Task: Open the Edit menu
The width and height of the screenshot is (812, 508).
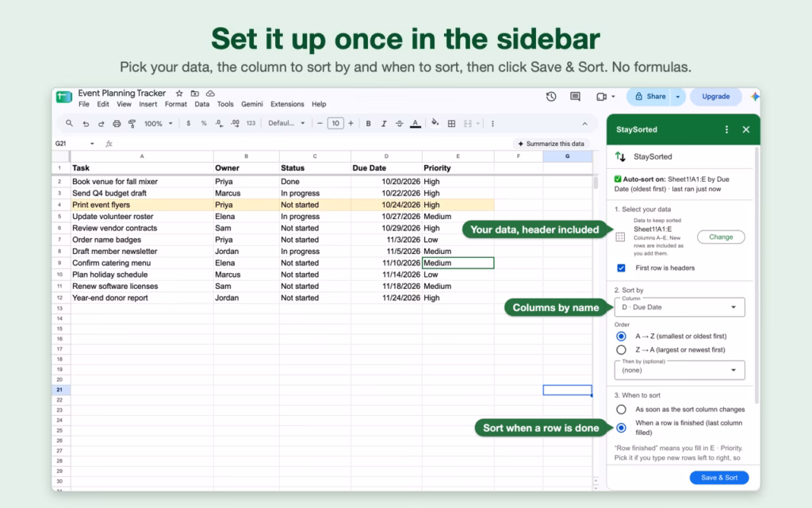Action: (x=103, y=104)
